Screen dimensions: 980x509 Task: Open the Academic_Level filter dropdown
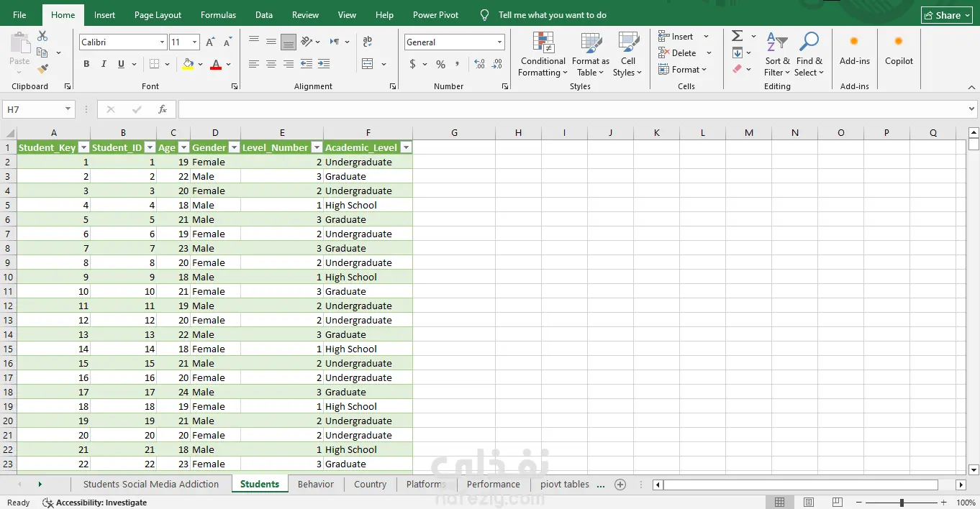click(x=406, y=147)
